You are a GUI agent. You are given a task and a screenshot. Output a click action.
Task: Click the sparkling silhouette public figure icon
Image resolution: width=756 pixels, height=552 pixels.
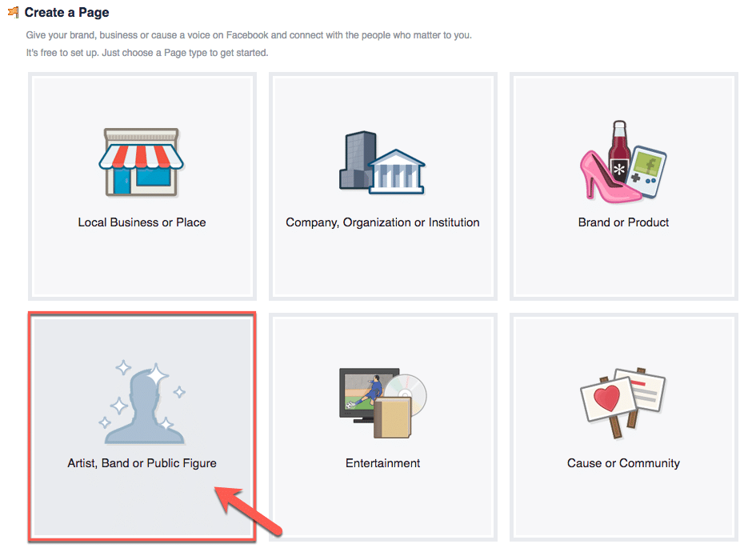pyautogui.click(x=142, y=402)
